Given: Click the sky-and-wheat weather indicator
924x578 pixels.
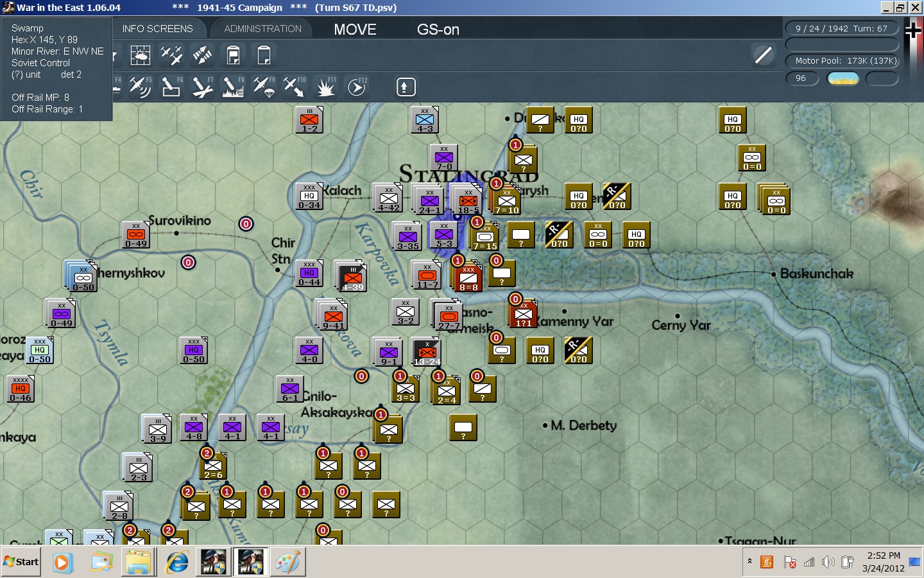Looking at the screenshot, I should click(x=843, y=78).
